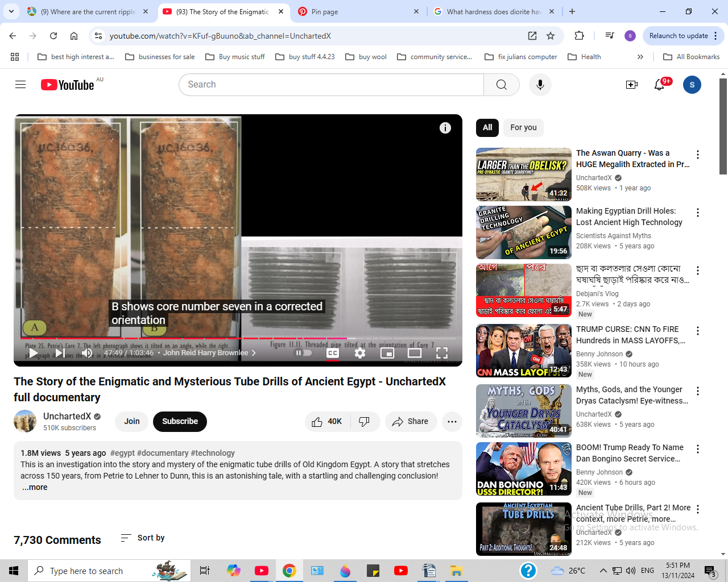Open the #egypt hashtag link
Viewport: 728px width, 582px height.
[122, 453]
